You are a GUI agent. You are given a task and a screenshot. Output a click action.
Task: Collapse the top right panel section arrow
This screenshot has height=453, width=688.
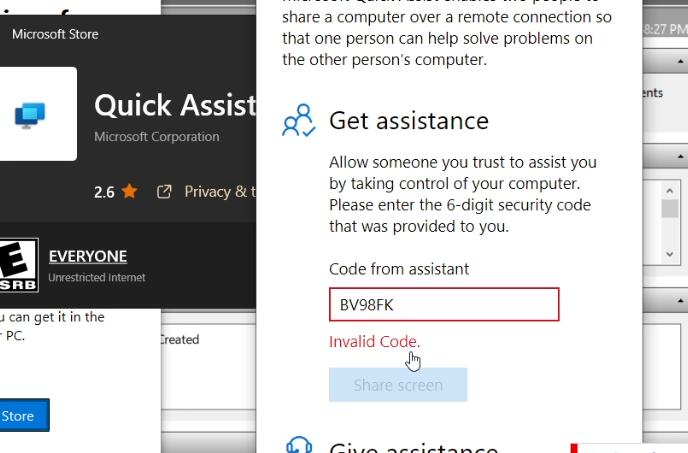(680, 61)
